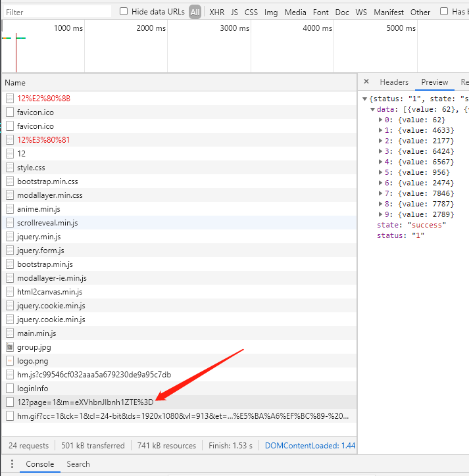Click the file icon beside logo.png

[x=10, y=361]
